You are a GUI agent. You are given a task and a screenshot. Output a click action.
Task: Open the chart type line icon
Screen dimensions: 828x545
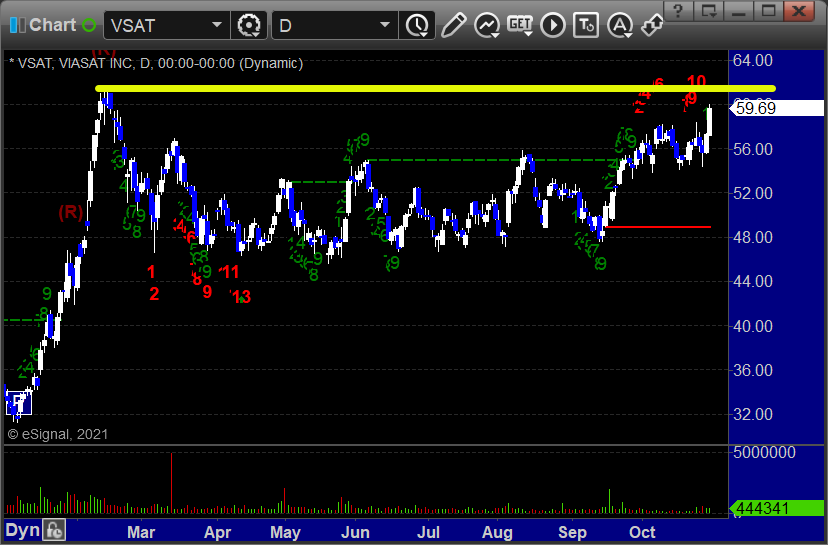(x=486, y=25)
